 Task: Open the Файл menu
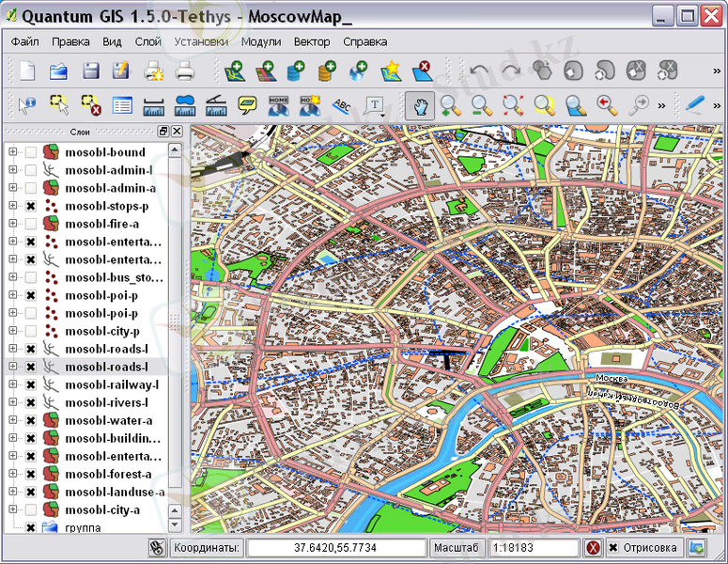[25, 41]
